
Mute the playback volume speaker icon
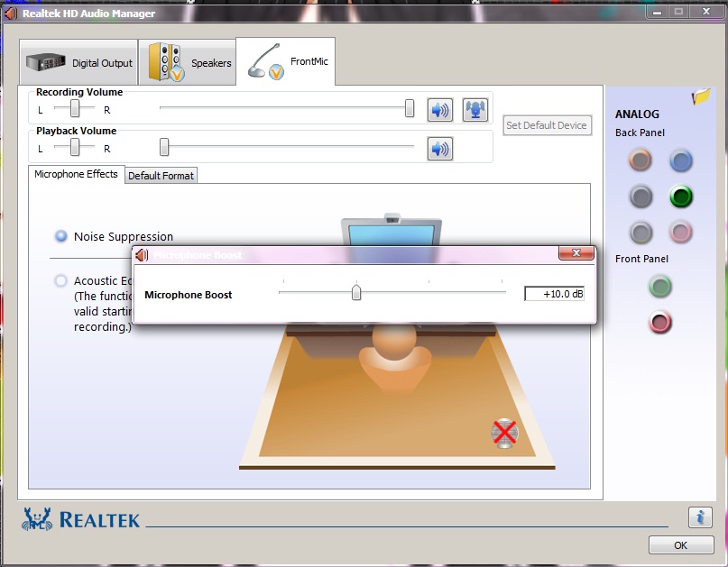point(439,149)
